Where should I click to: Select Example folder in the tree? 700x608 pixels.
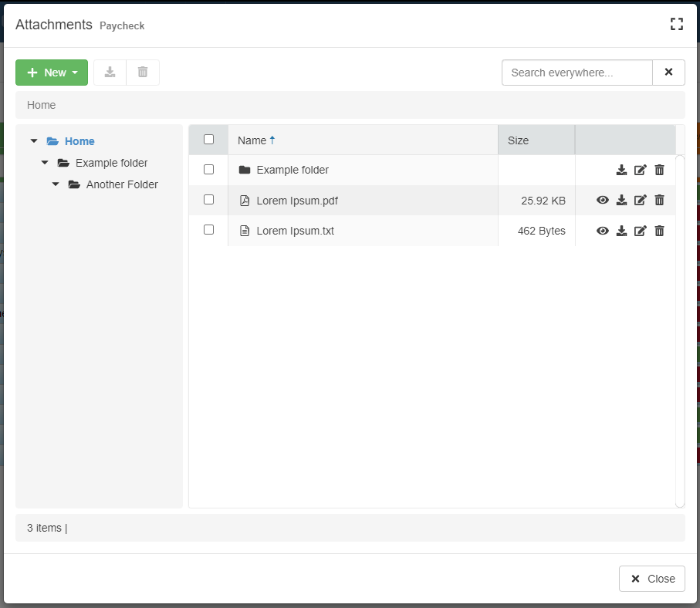[x=111, y=163]
